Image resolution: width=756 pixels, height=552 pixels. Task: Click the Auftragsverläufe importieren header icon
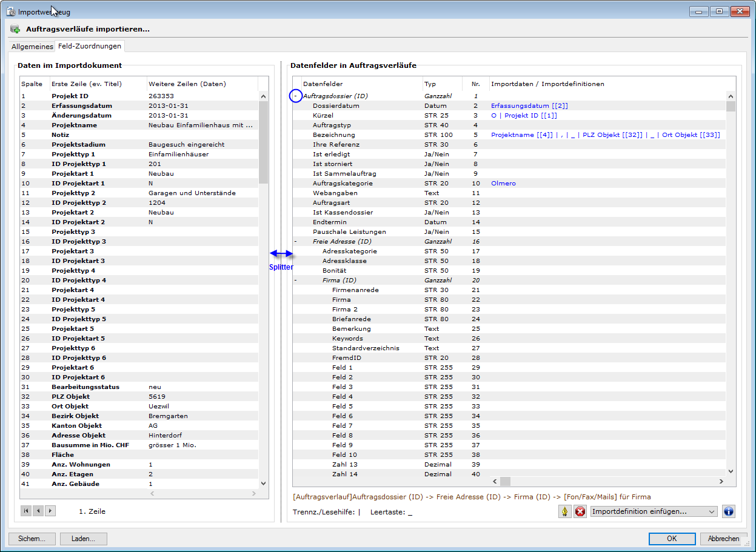pos(15,29)
